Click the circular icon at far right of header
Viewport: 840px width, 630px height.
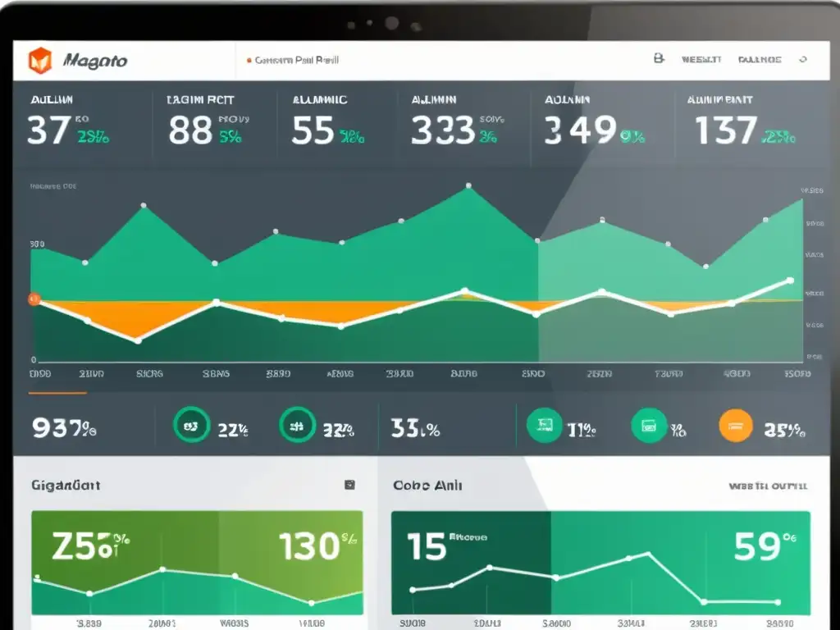[x=802, y=59]
